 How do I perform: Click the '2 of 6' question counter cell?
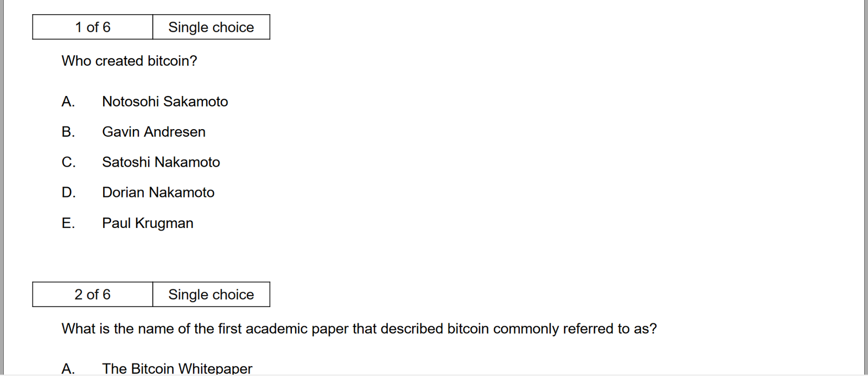coord(92,295)
